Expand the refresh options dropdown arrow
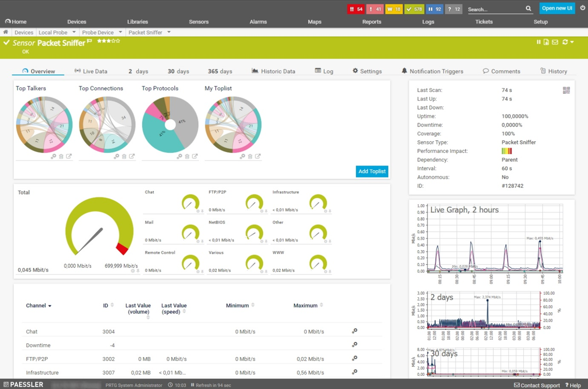 coord(571,42)
